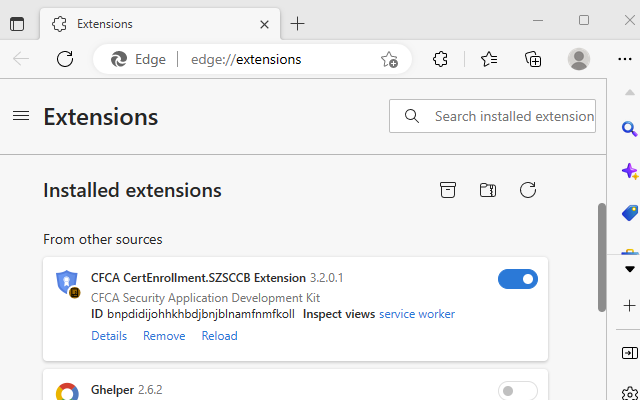This screenshot has height=400, width=640.
Task: Click the page vertical scrollbar thumb
Action: coord(601,257)
